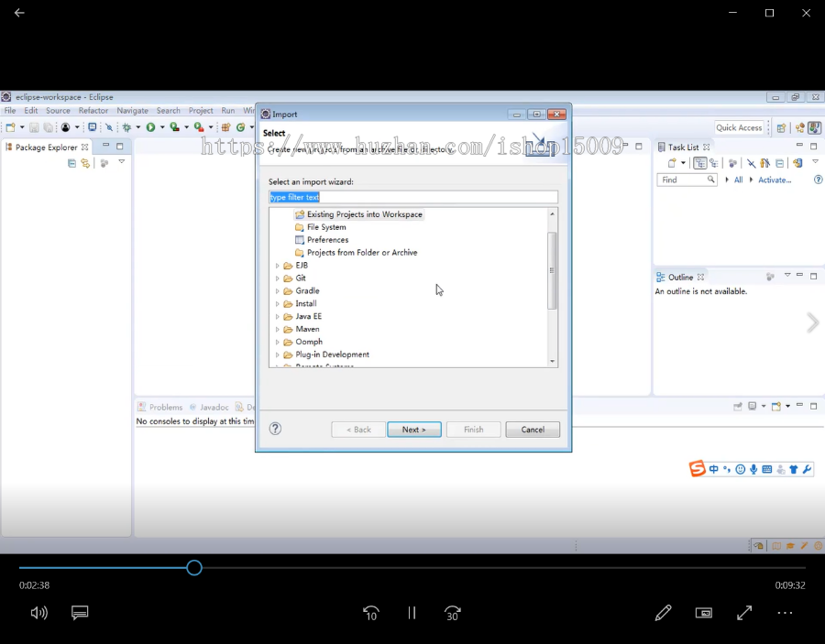
Task: Expand the Maven folder in tree
Action: point(277,329)
